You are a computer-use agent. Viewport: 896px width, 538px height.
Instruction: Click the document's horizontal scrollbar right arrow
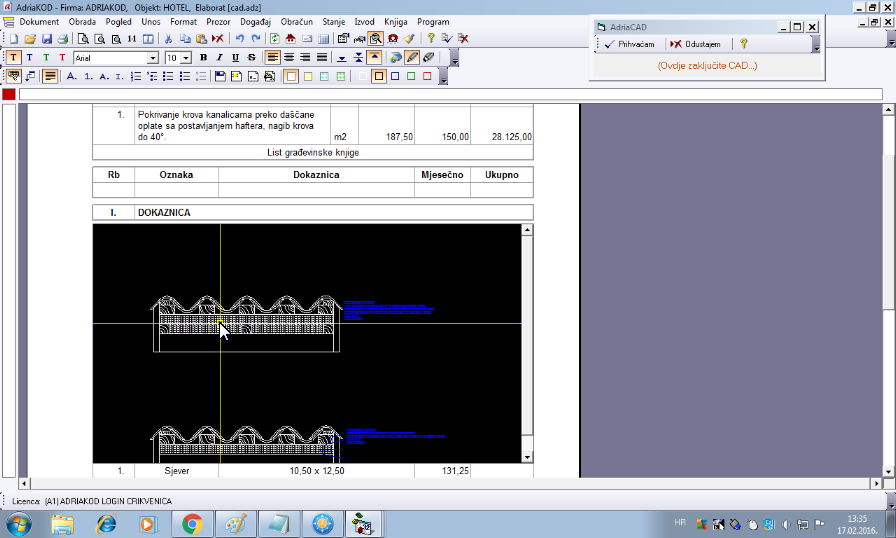point(877,483)
